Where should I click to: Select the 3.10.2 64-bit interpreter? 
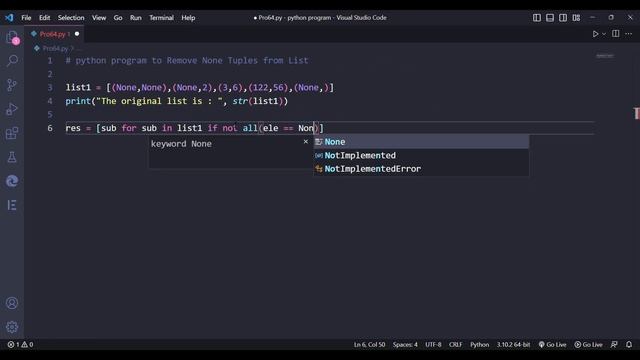[513, 344]
